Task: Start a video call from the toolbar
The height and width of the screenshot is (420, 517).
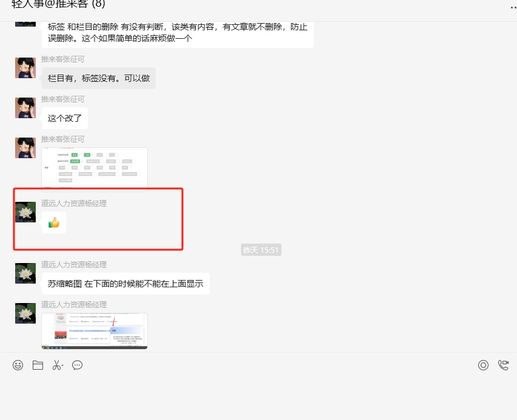Action: pyautogui.click(x=503, y=365)
